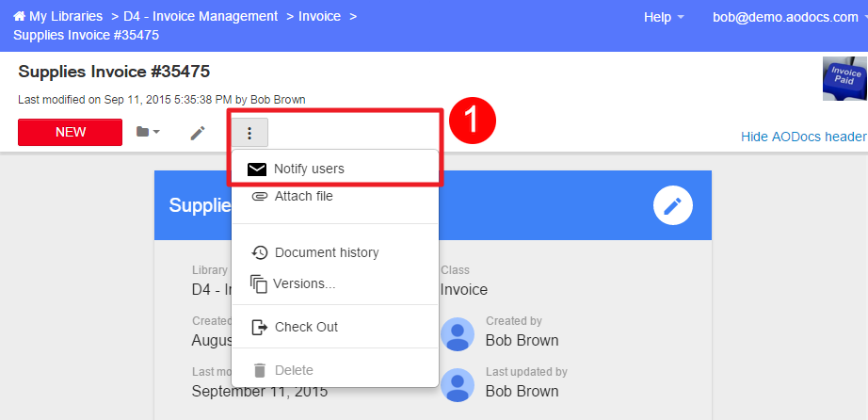
Task: Click Bob Brown under Created by
Action: (x=522, y=340)
